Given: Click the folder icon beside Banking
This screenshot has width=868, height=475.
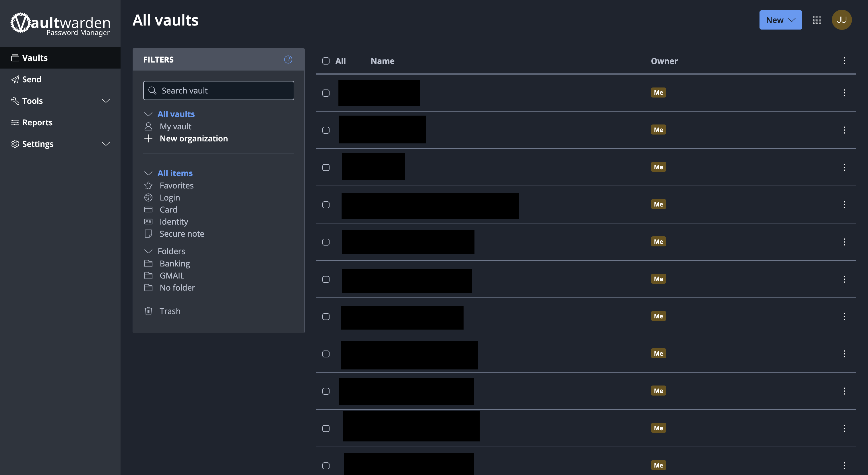Looking at the screenshot, I should [148, 264].
